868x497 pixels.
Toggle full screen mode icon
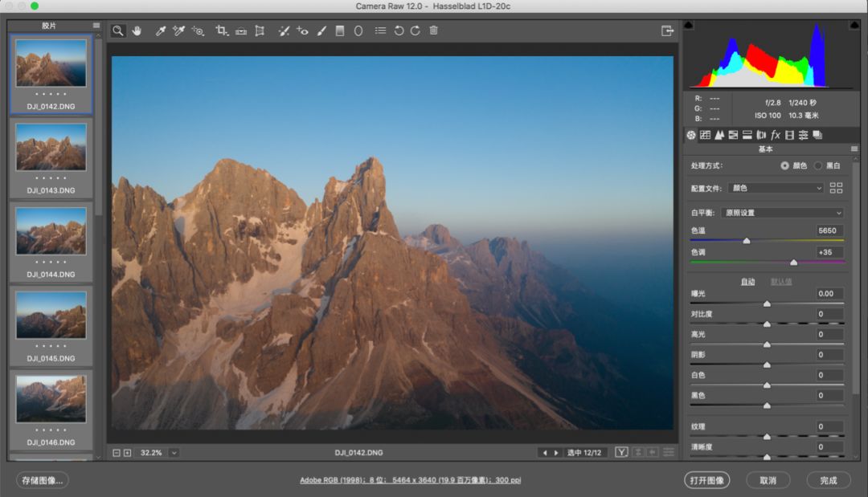pyautogui.click(x=668, y=31)
